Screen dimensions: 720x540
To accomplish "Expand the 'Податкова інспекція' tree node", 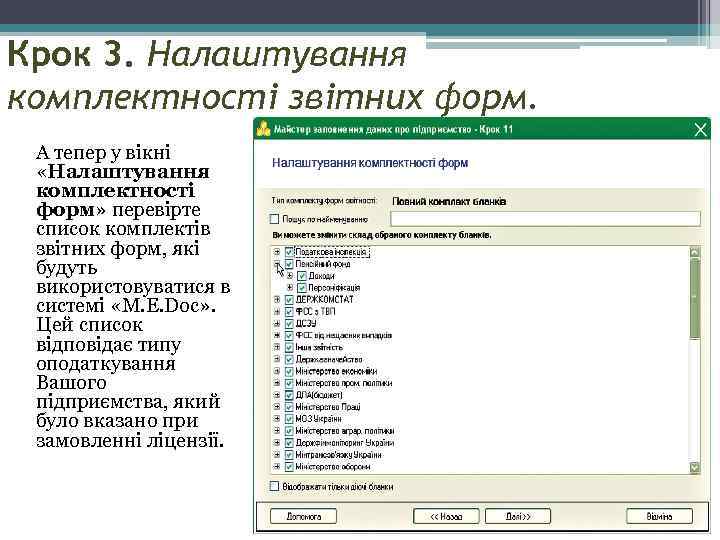I will pos(277,252).
